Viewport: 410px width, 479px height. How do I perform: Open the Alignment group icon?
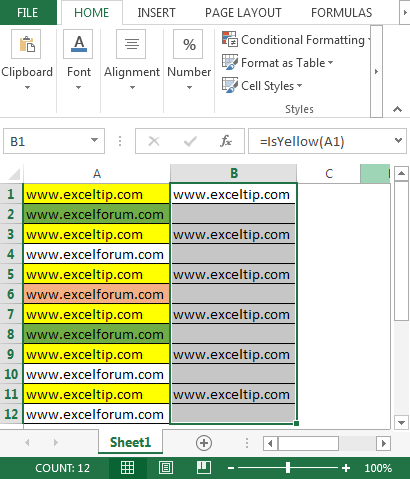click(x=131, y=44)
